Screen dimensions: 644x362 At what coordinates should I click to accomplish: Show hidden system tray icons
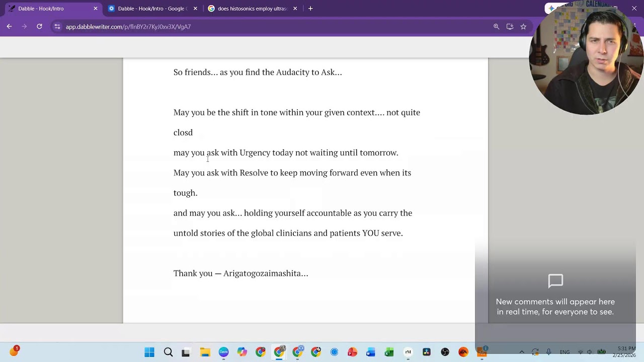pos(522,352)
